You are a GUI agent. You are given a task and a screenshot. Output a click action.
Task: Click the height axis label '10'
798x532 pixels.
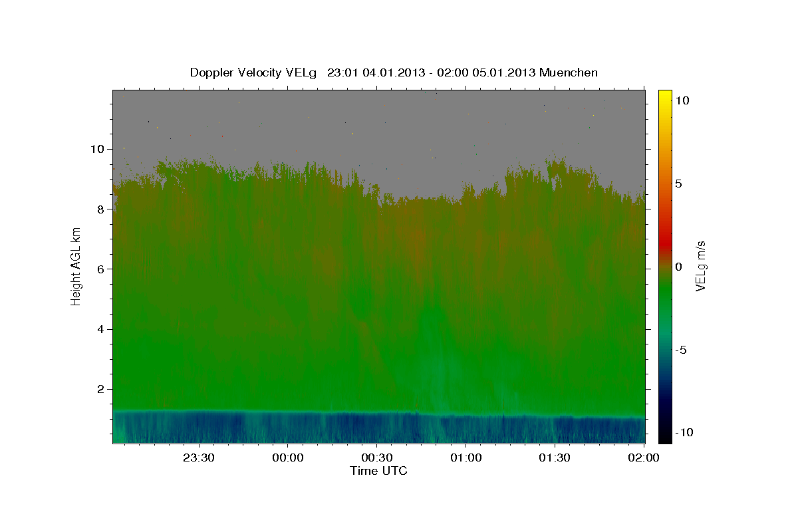point(97,149)
